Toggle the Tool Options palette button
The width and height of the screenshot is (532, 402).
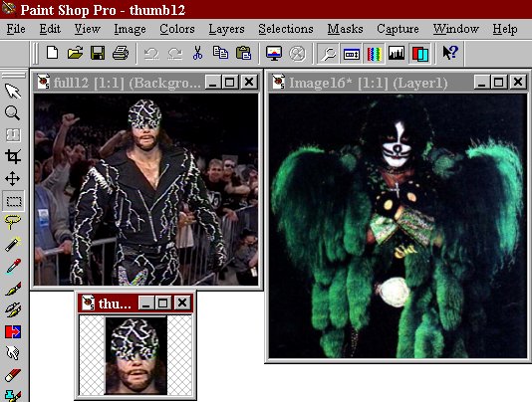[351, 54]
